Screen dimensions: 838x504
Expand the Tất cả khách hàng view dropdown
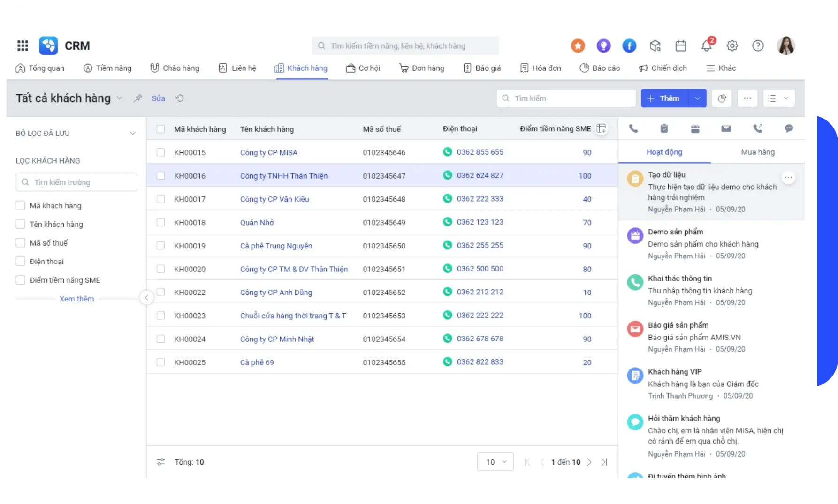pos(120,98)
